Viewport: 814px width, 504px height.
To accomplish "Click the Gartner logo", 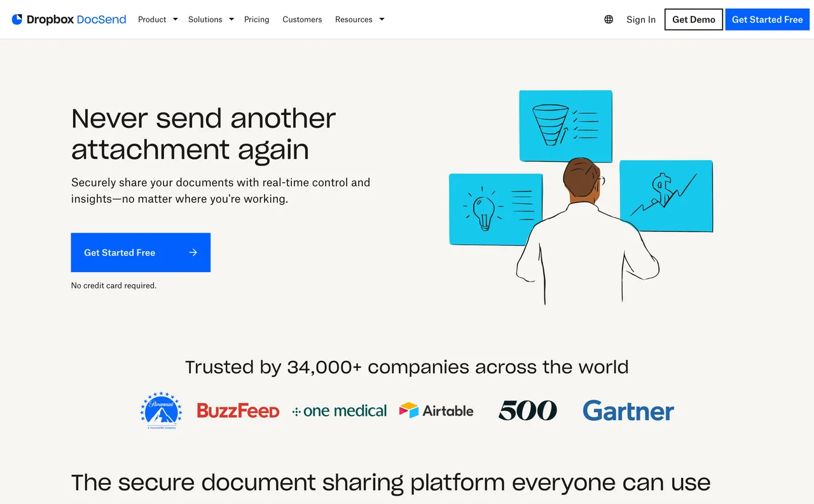I will pyautogui.click(x=628, y=411).
